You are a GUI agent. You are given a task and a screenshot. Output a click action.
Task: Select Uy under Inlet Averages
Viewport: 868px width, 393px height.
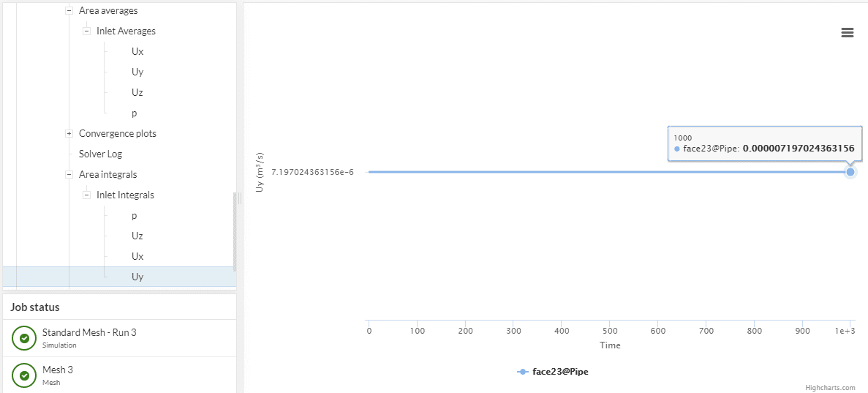137,72
